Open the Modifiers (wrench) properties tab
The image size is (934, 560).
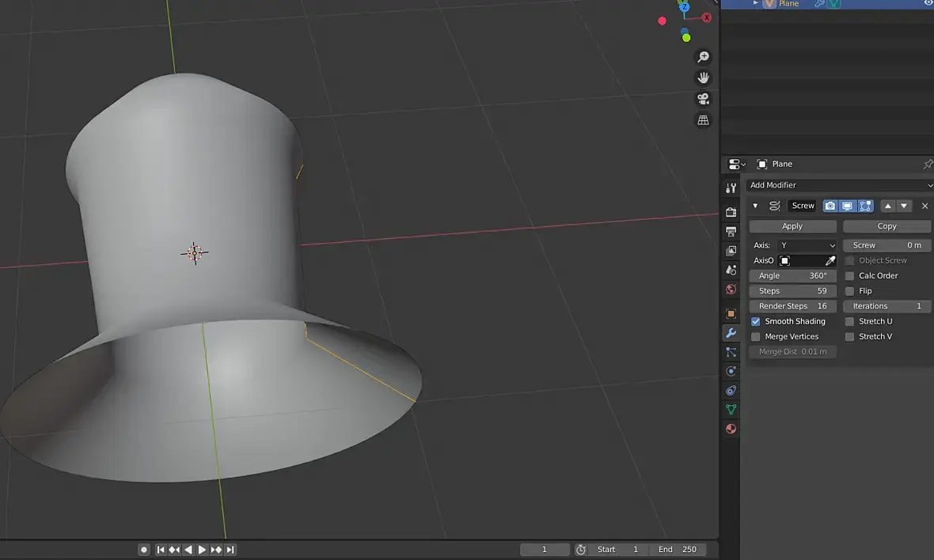click(x=731, y=333)
